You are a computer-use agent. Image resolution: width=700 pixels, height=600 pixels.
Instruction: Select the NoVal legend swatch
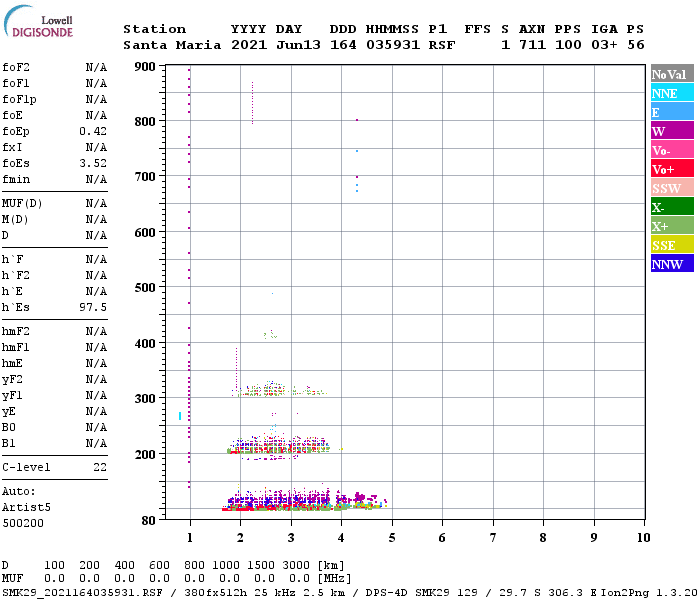coord(672,74)
